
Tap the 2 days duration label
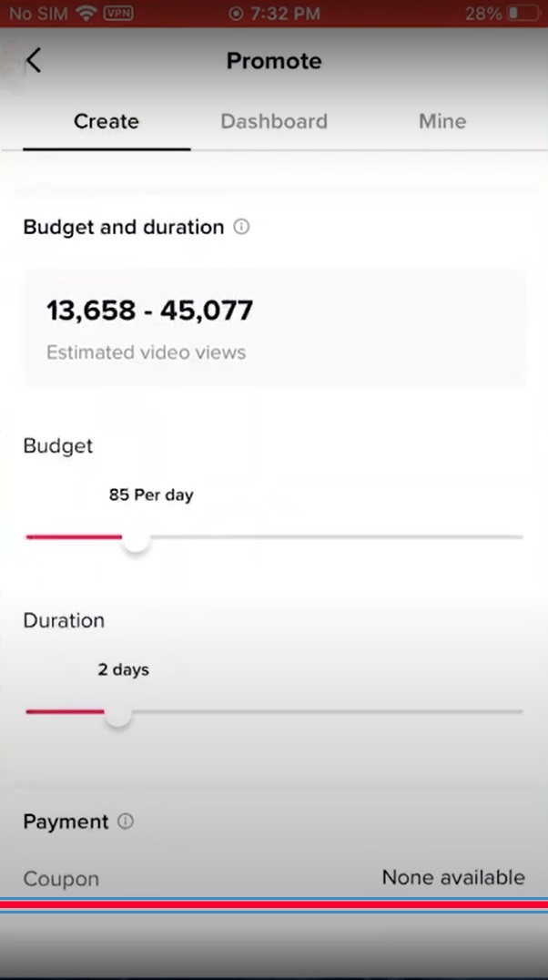click(x=124, y=670)
